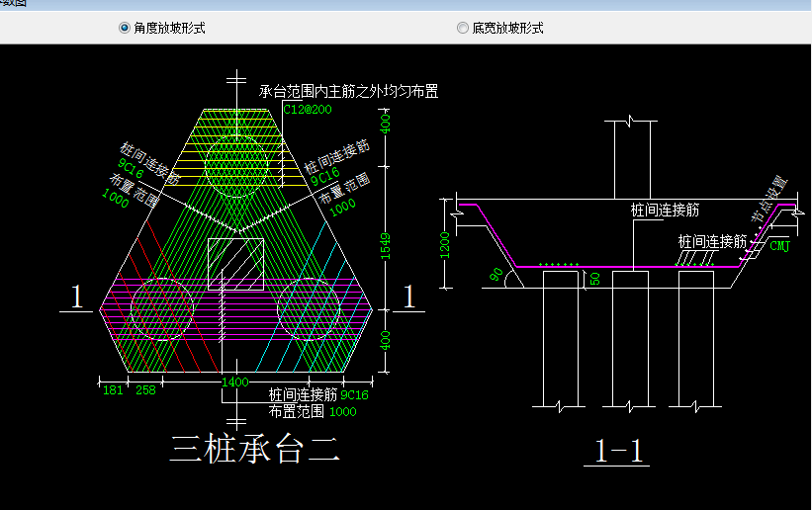Select the 底宽放坡形式 radio button
This screenshot has width=812, height=510.
coord(463,28)
